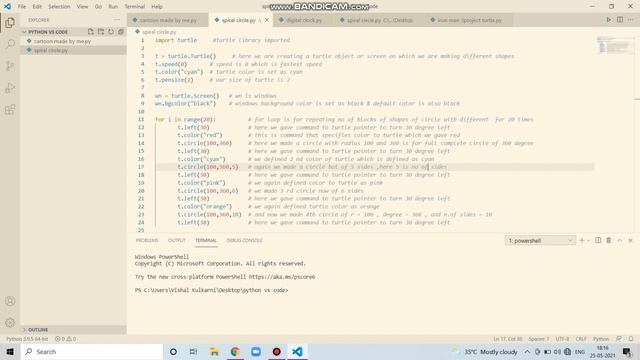Split the editor to the right
Viewport: 640px width, 360px height.
pos(620,20)
